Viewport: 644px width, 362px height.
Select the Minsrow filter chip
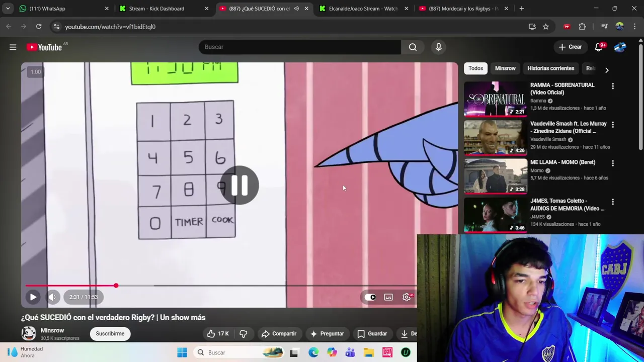505,68
